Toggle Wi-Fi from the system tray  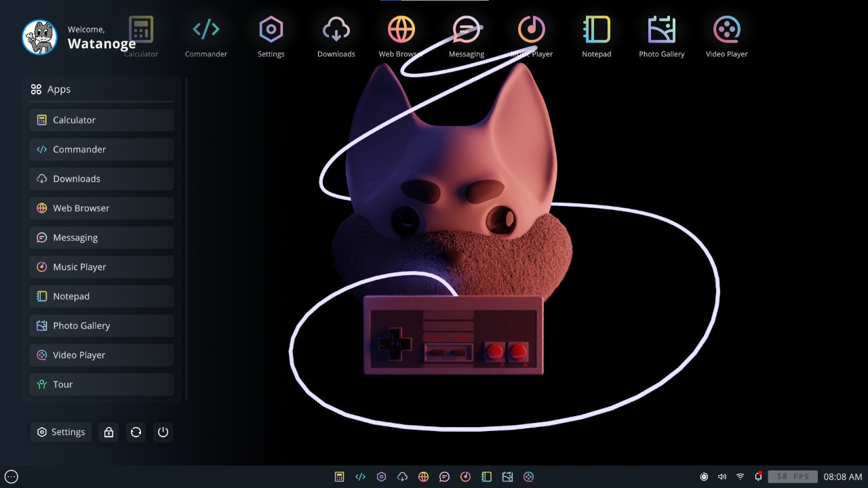point(739,476)
